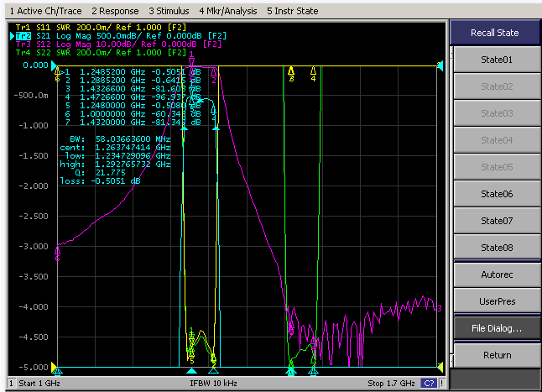Recall instrument State08
The height and width of the screenshot is (392, 542).
[x=497, y=248]
